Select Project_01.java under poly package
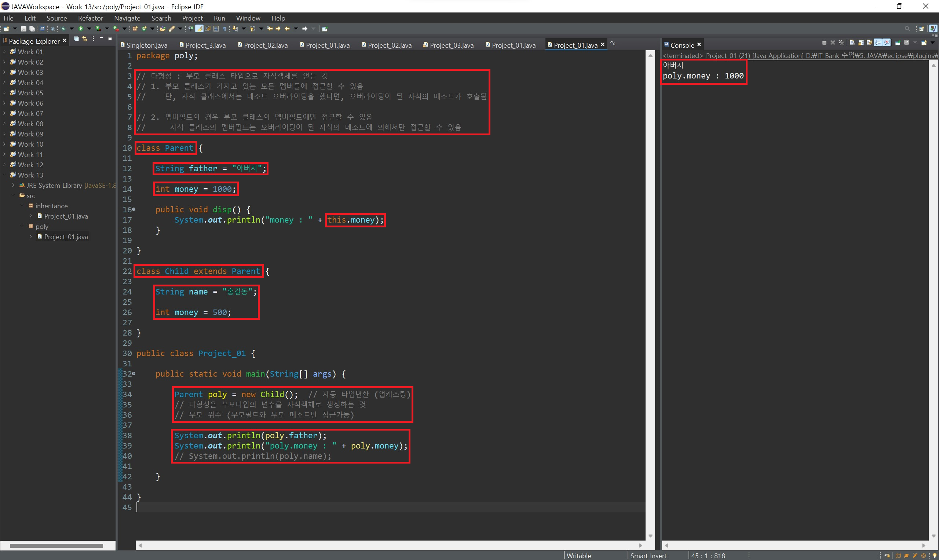The height and width of the screenshot is (560, 939). 66,237
